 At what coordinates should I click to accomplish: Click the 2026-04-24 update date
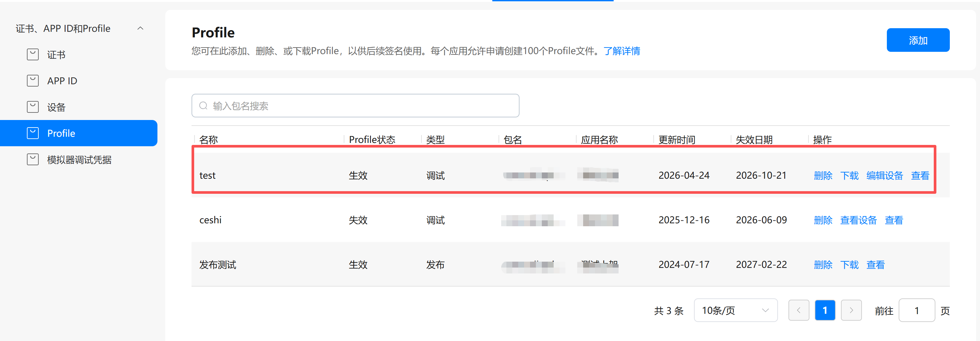684,175
